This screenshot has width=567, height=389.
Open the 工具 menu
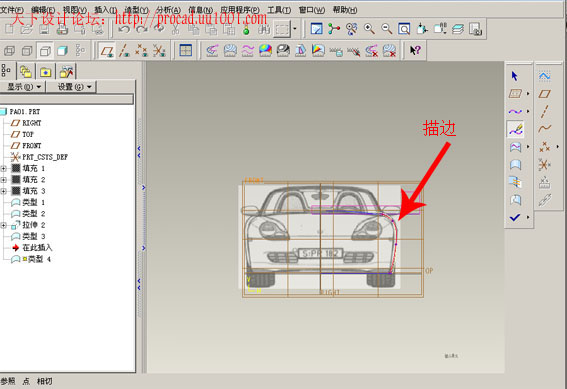(x=279, y=10)
